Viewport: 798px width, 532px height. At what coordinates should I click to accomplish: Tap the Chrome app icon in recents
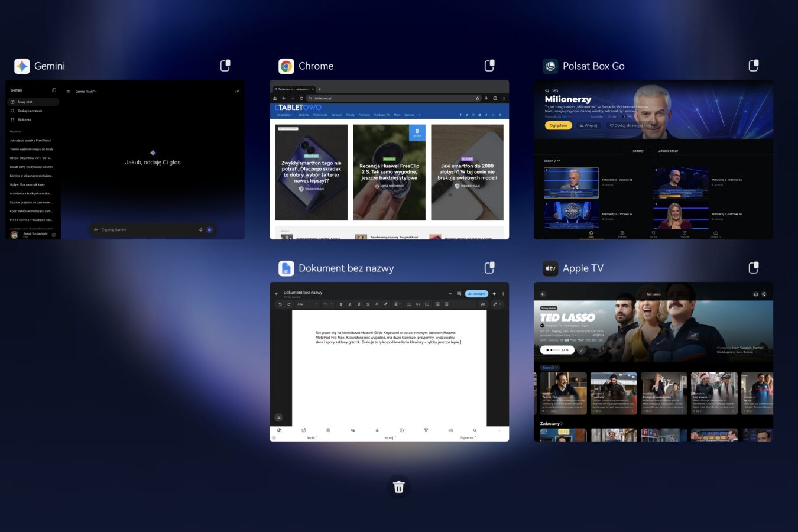pos(286,66)
